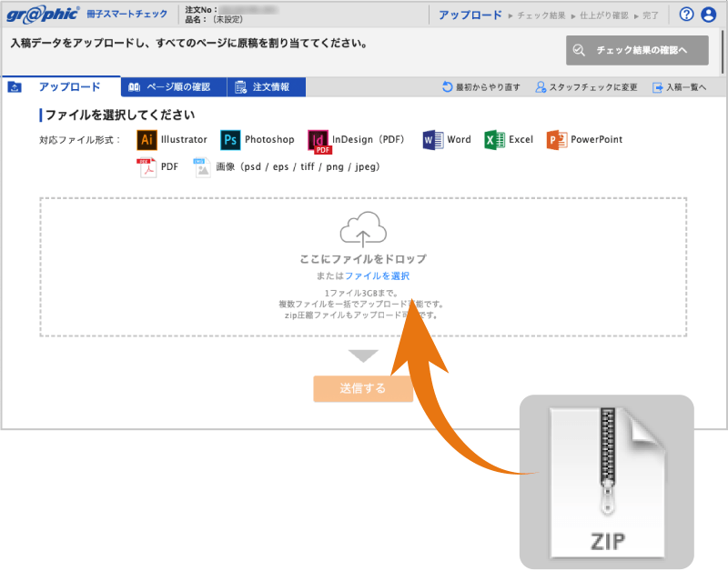Click the PowerPoint format icon

pyautogui.click(x=557, y=140)
